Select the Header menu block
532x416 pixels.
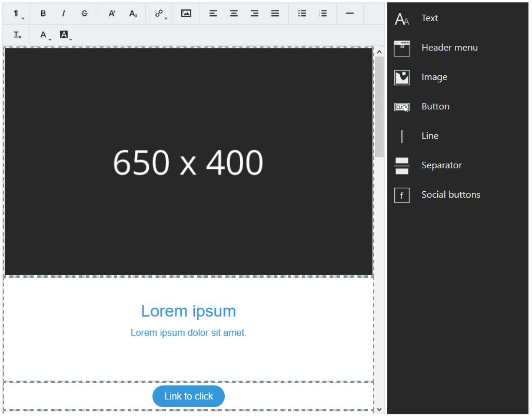449,48
